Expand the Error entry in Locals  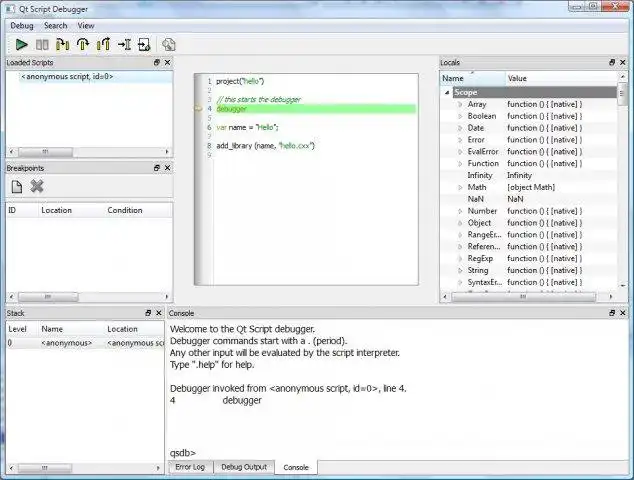coord(460,140)
